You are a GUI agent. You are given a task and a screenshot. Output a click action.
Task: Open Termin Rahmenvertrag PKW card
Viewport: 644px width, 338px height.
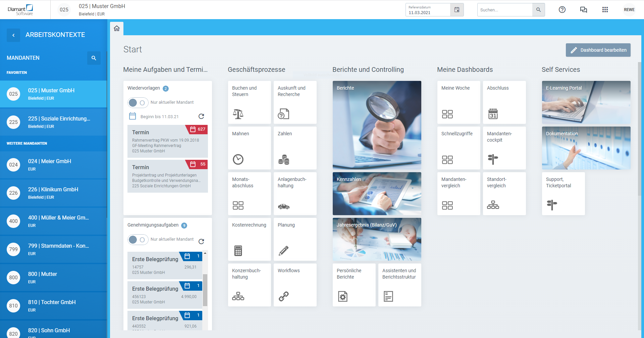click(168, 141)
